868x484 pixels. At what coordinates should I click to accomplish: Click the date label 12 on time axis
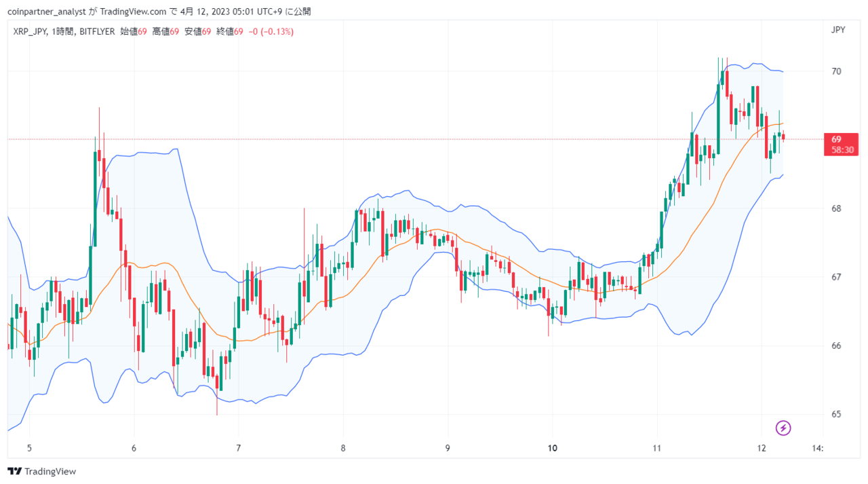[x=762, y=448]
